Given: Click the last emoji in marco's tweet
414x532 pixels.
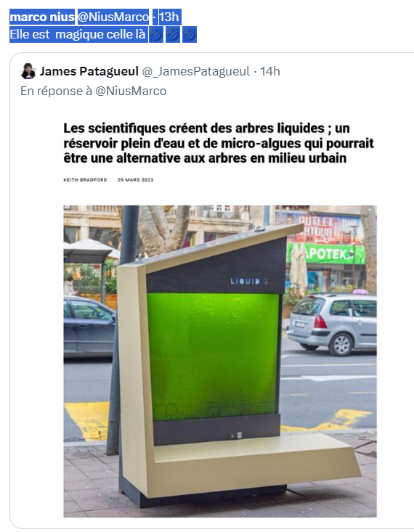Looking at the screenshot, I should tap(190, 35).
